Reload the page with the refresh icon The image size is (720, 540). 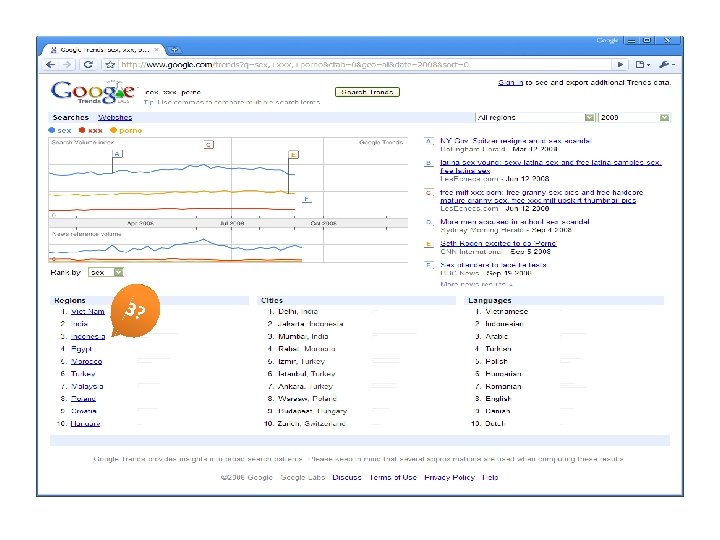88,65
